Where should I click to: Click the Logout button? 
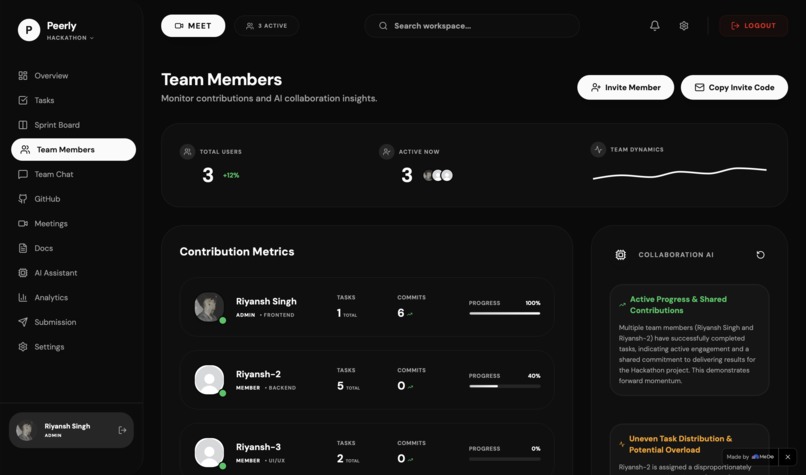click(753, 26)
